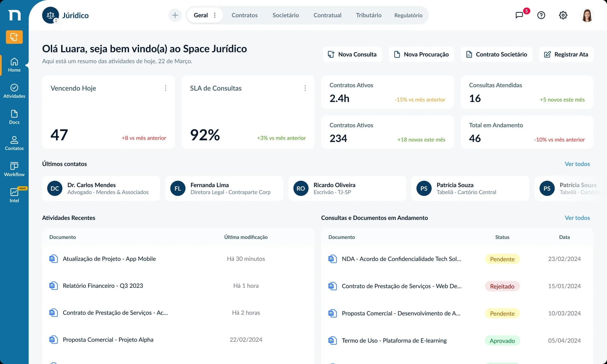This screenshot has height=364, width=607.
Task: Click the Nova Procuração button
Action: 421,54
